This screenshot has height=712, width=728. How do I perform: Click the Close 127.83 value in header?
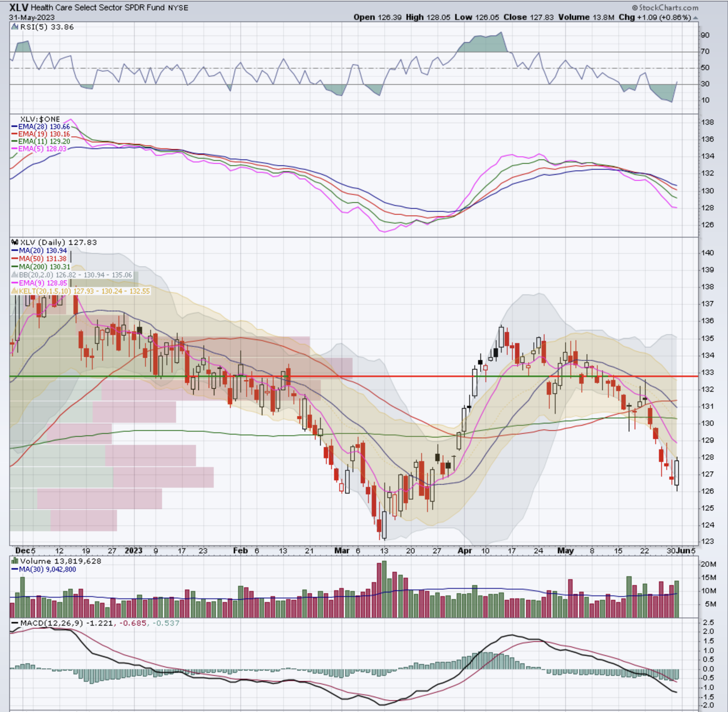click(529, 17)
